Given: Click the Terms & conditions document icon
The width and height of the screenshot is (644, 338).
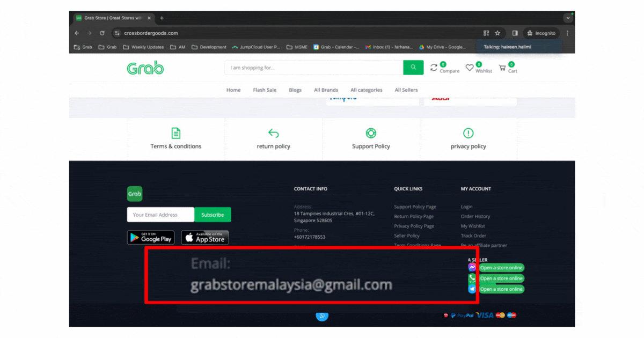Looking at the screenshot, I should pyautogui.click(x=175, y=132).
